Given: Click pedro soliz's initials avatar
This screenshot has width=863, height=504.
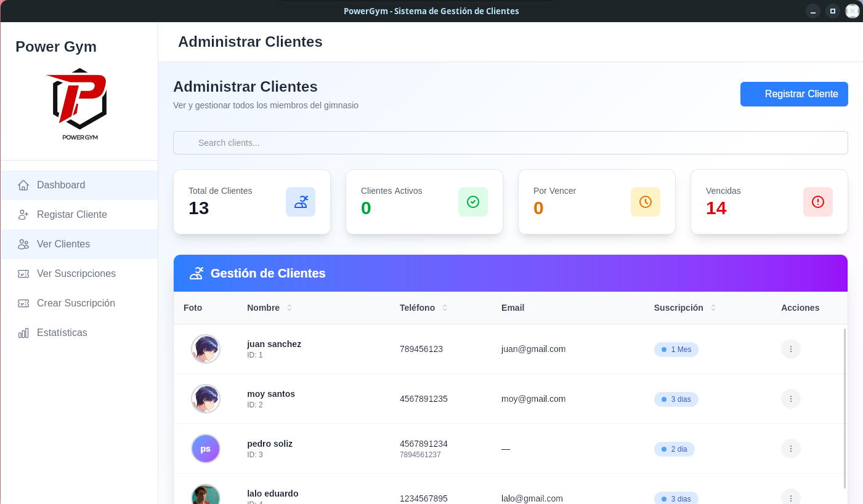Looking at the screenshot, I should tap(206, 449).
